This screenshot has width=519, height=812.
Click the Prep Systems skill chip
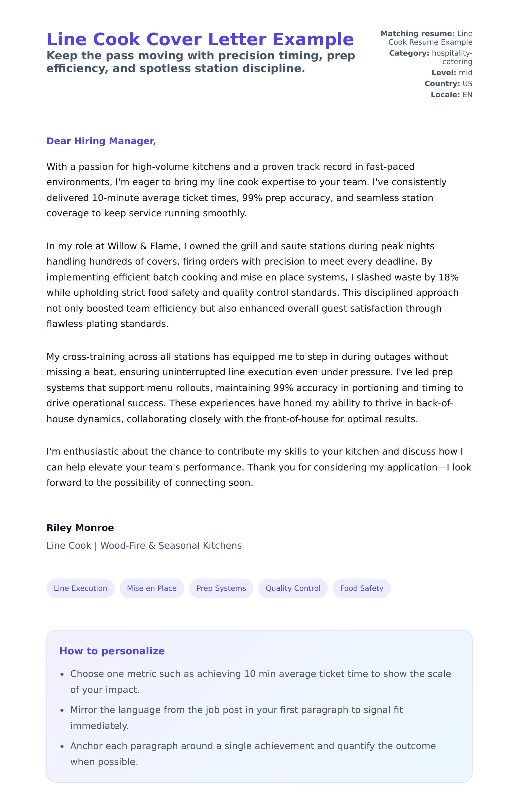click(221, 588)
